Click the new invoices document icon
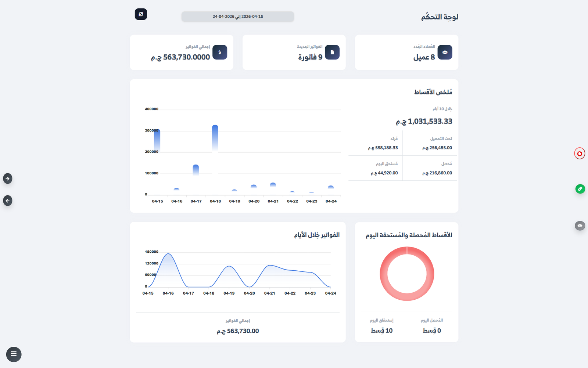Screen dimensions: 588x368 (x=332, y=52)
